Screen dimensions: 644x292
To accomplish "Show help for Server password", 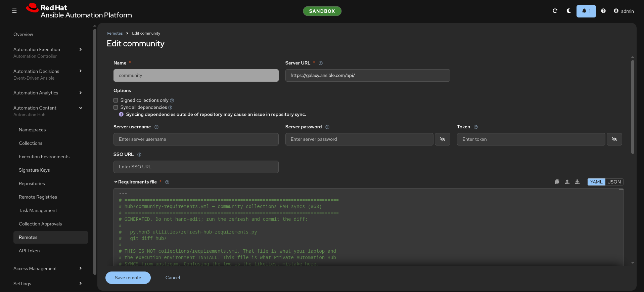I will pyautogui.click(x=327, y=127).
